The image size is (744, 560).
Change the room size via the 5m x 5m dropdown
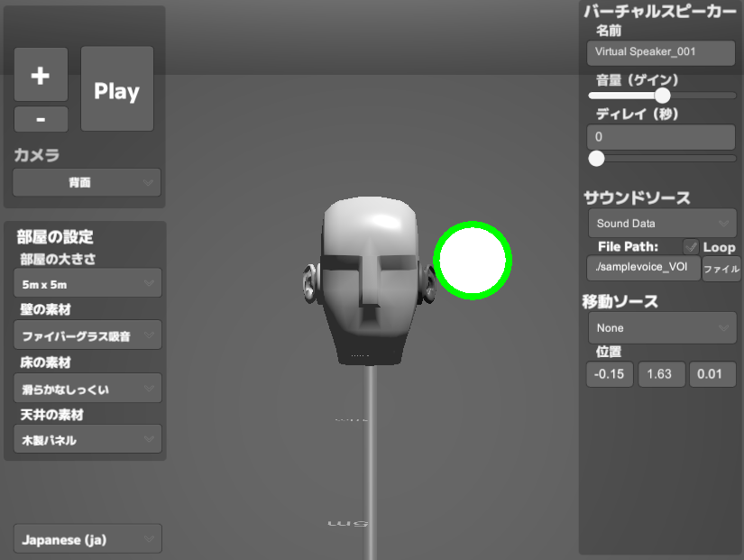[x=87, y=282]
